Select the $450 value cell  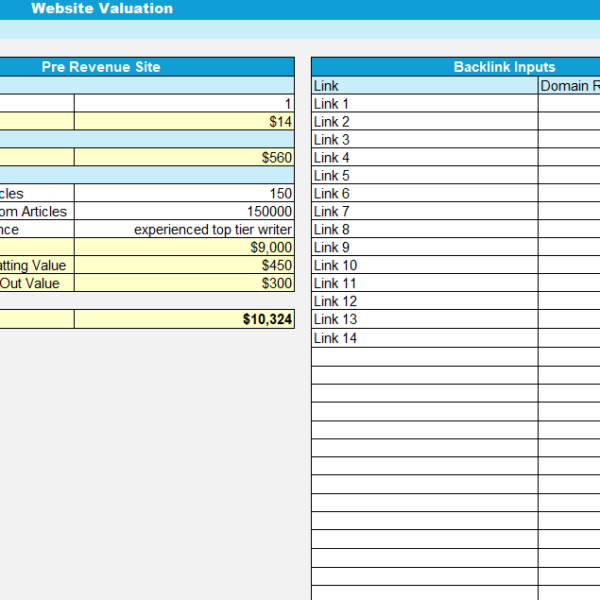(184, 266)
